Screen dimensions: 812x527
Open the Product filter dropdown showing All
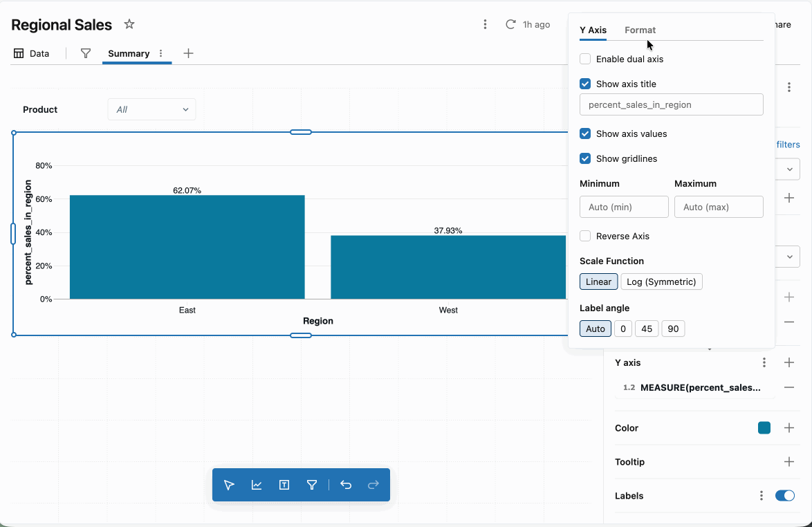pyautogui.click(x=151, y=109)
